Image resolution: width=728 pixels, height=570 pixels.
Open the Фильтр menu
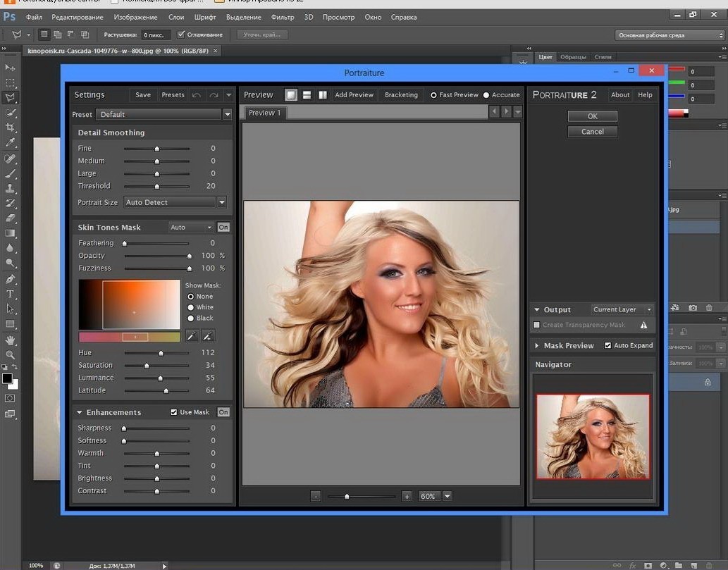point(283,17)
